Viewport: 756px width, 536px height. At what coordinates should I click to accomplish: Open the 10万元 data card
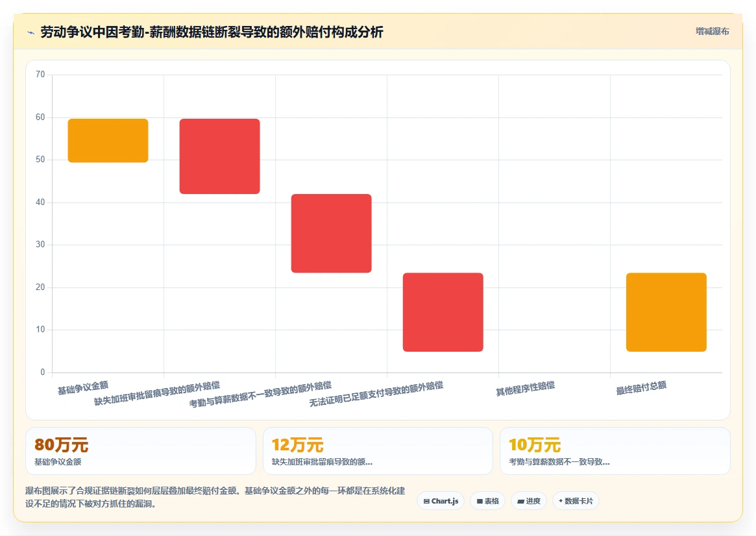click(615, 451)
